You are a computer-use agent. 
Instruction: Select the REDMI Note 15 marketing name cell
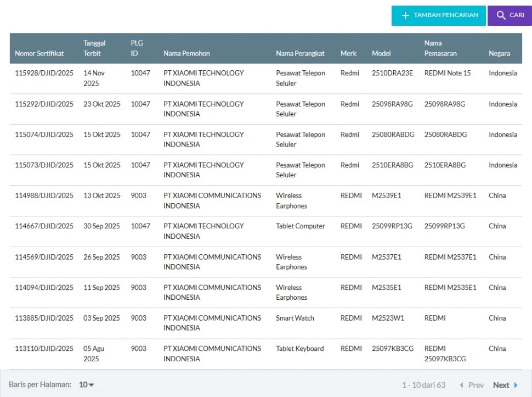(x=448, y=73)
